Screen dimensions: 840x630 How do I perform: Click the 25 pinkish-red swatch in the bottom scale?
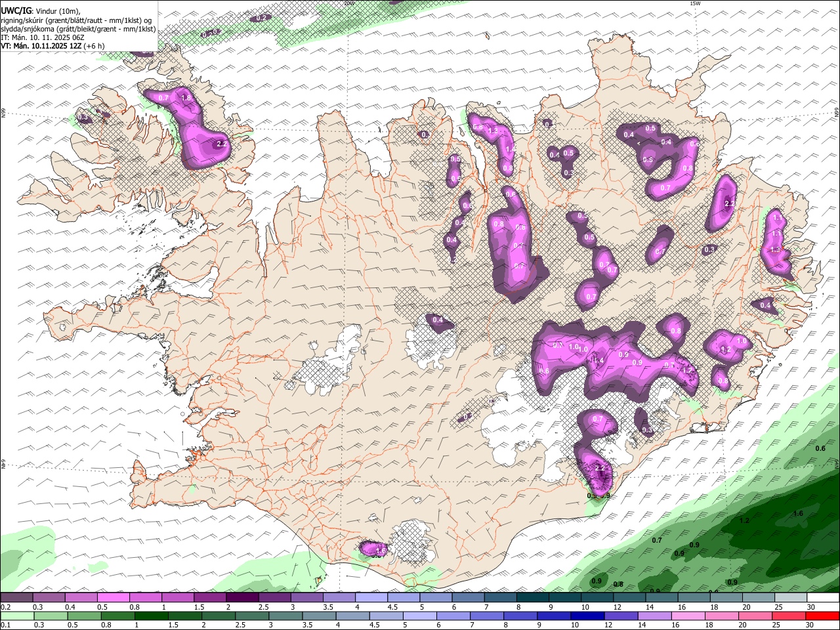tap(789, 616)
